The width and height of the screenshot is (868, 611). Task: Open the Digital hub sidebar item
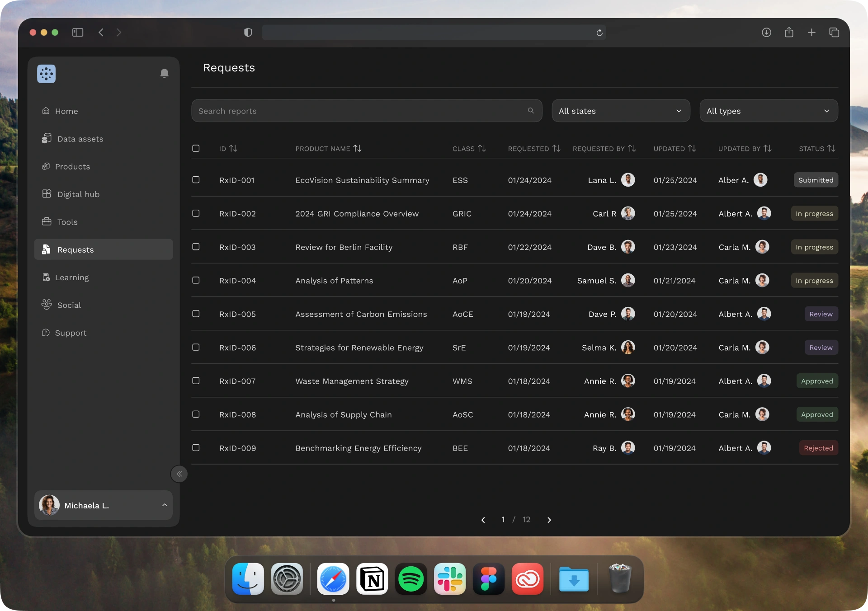click(78, 194)
